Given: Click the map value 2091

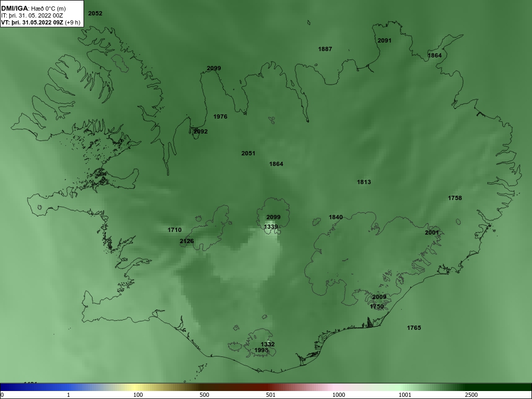Looking at the screenshot, I should 385,41.
